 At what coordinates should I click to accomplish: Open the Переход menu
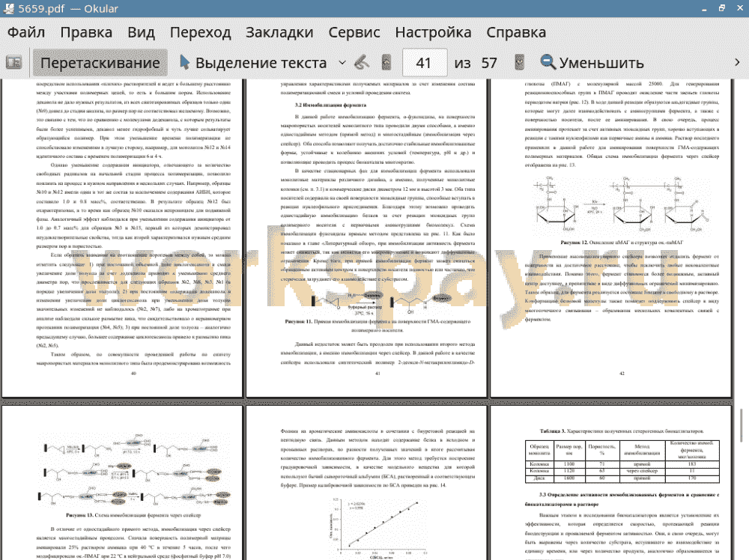(x=200, y=32)
